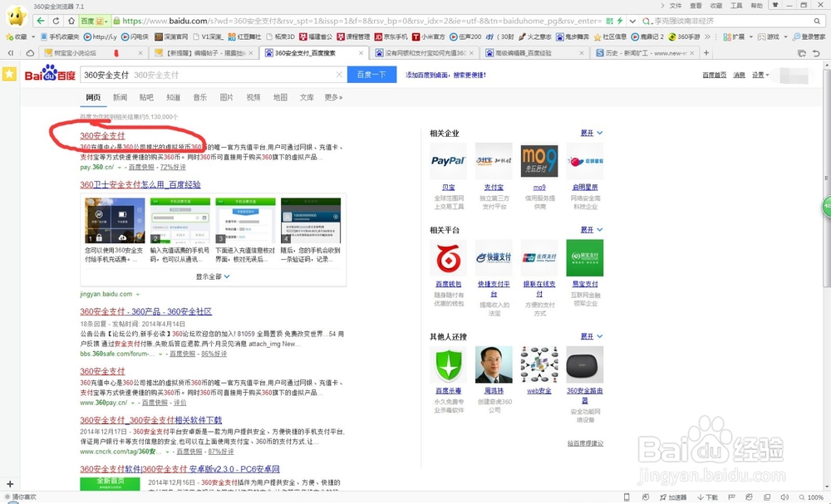Viewport: 831px width, 504px height.
Task: Open the 工具 menu
Action: tap(736, 5)
